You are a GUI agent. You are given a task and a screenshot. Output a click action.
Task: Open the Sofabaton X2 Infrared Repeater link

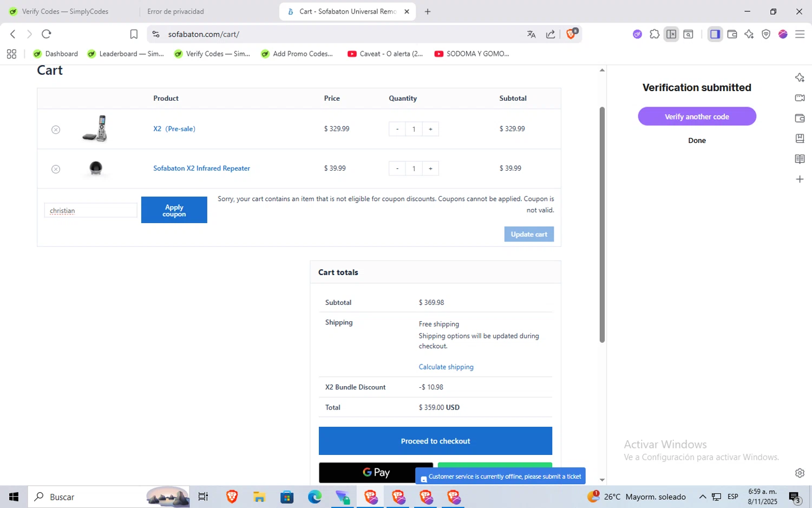point(201,168)
